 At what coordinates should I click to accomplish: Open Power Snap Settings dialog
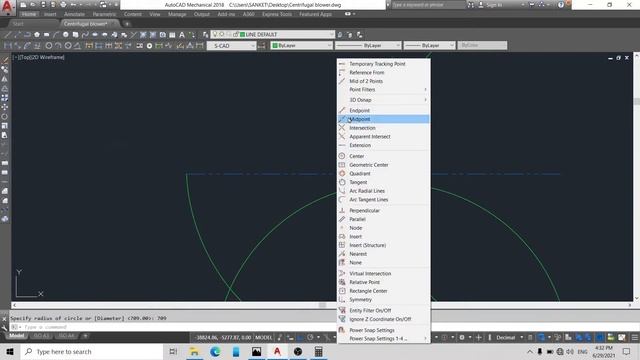click(383, 330)
